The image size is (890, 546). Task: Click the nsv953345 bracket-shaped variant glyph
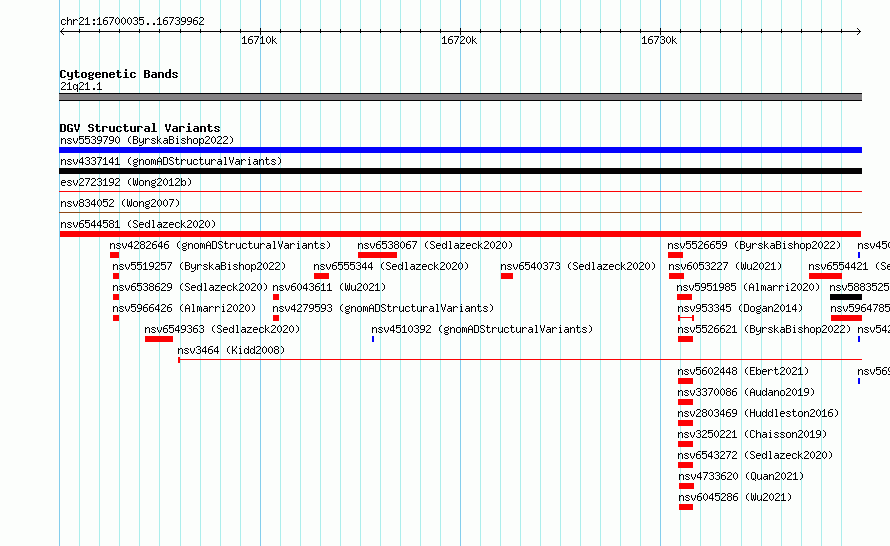686,318
